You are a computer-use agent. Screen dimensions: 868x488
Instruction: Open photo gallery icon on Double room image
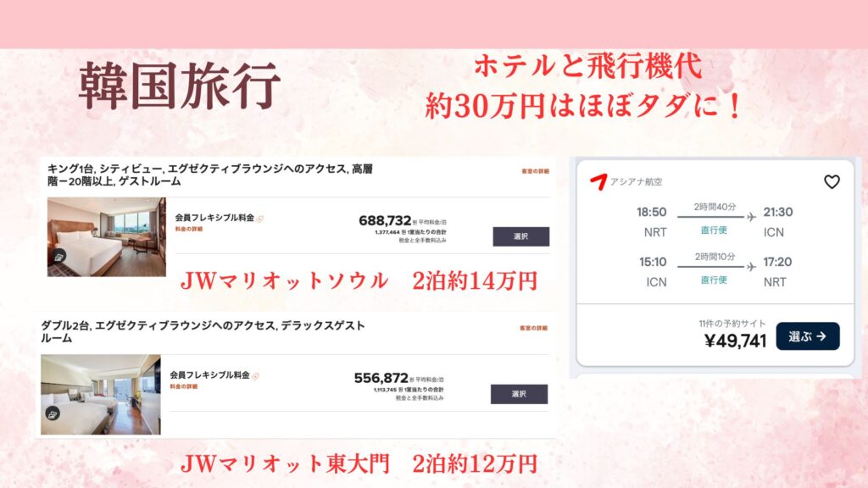click(53, 413)
